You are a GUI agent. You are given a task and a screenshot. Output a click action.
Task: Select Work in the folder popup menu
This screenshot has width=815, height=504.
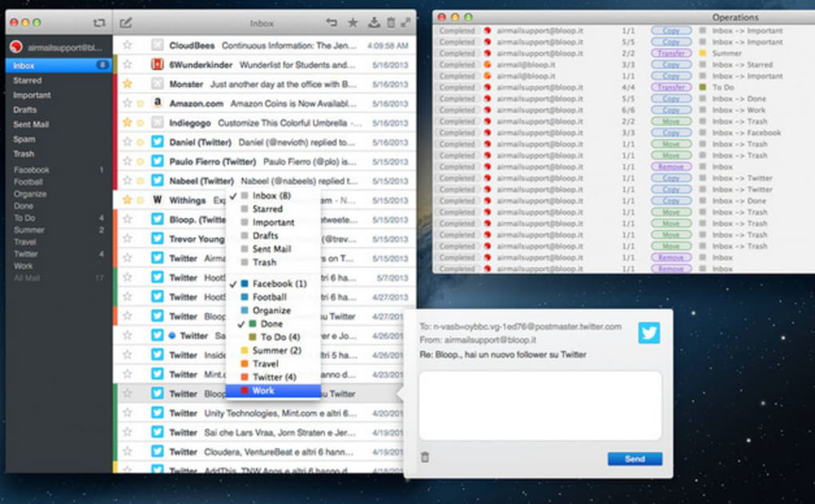273,391
